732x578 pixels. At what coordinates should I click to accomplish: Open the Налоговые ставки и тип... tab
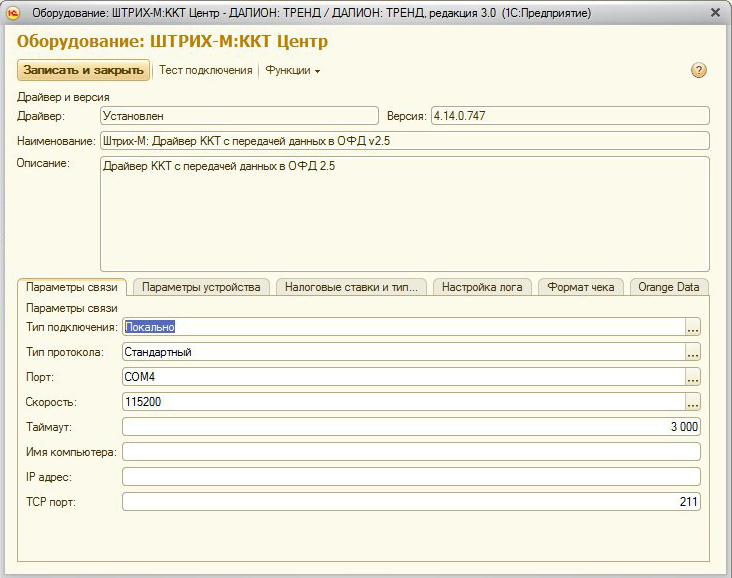[x=351, y=287]
